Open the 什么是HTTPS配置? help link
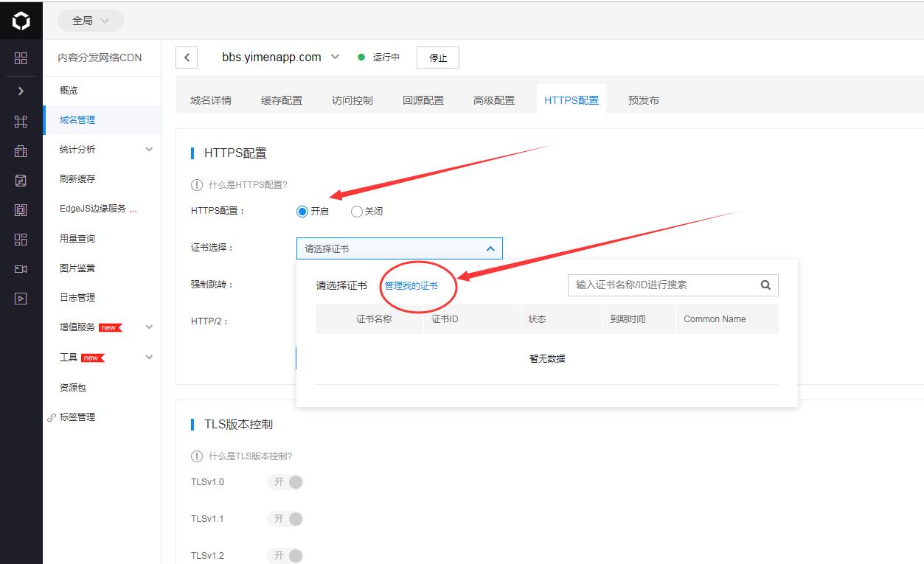Image resolution: width=924 pixels, height=564 pixels. 248,185
